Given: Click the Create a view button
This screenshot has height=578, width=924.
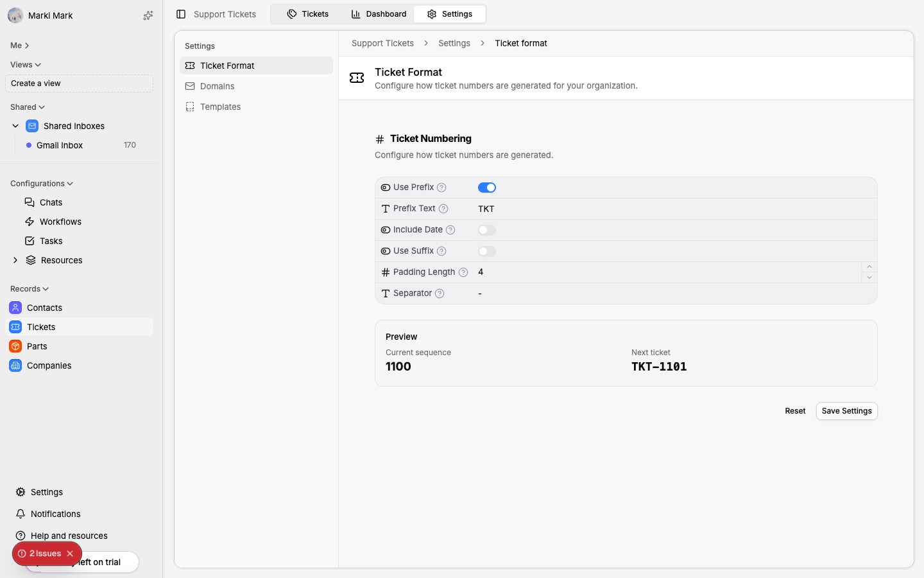Looking at the screenshot, I should click(80, 83).
